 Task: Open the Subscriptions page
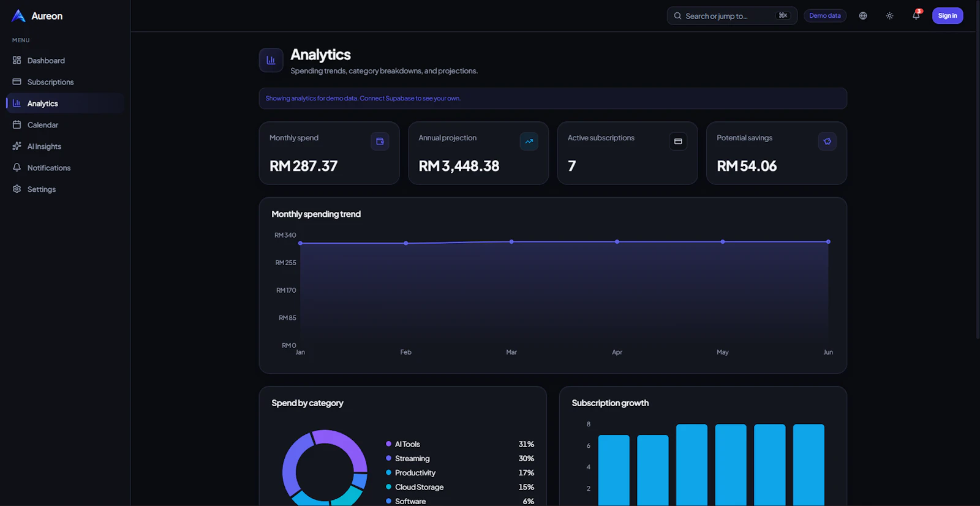pyautogui.click(x=65, y=82)
